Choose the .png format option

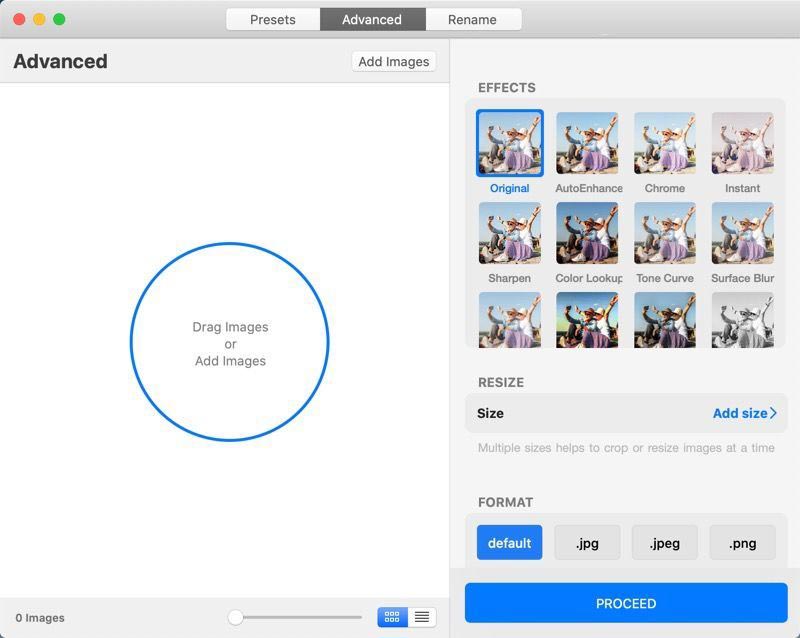coord(742,543)
